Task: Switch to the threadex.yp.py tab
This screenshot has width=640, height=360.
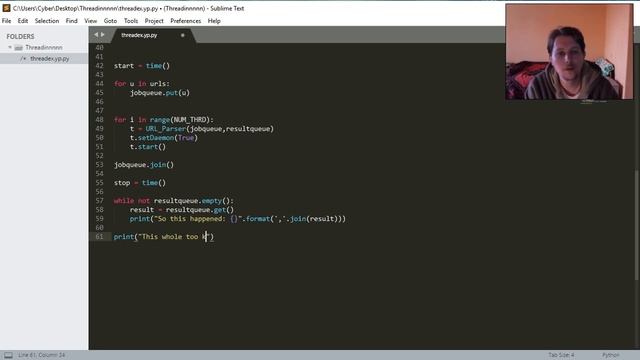Action: [x=139, y=35]
